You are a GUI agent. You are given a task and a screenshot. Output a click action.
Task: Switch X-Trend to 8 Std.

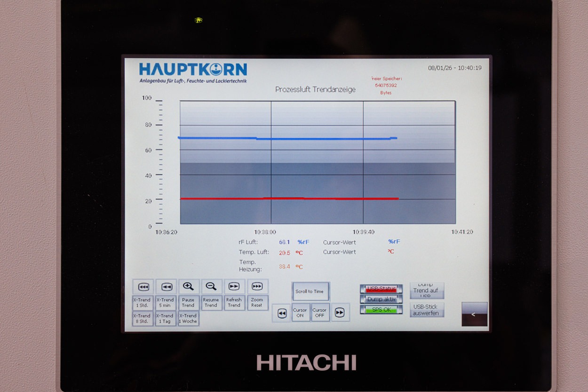pos(142,319)
